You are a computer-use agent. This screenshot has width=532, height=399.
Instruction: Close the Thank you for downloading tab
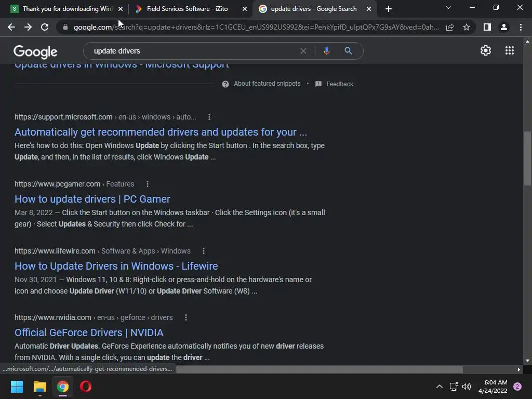(x=121, y=9)
